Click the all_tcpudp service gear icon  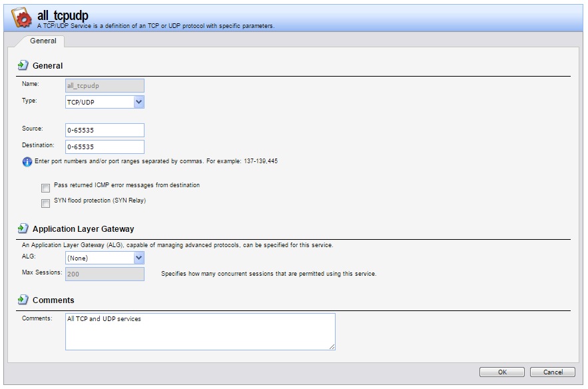tap(22, 17)
